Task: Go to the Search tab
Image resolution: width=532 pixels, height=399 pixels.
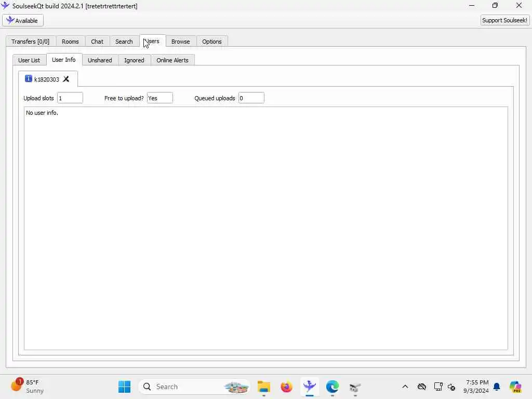Action: point(124,42)
